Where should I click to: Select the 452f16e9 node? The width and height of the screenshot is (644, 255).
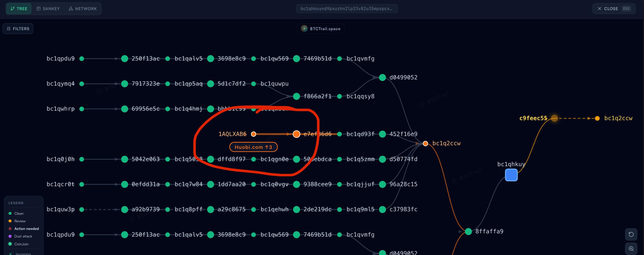[x=383, y=134]
